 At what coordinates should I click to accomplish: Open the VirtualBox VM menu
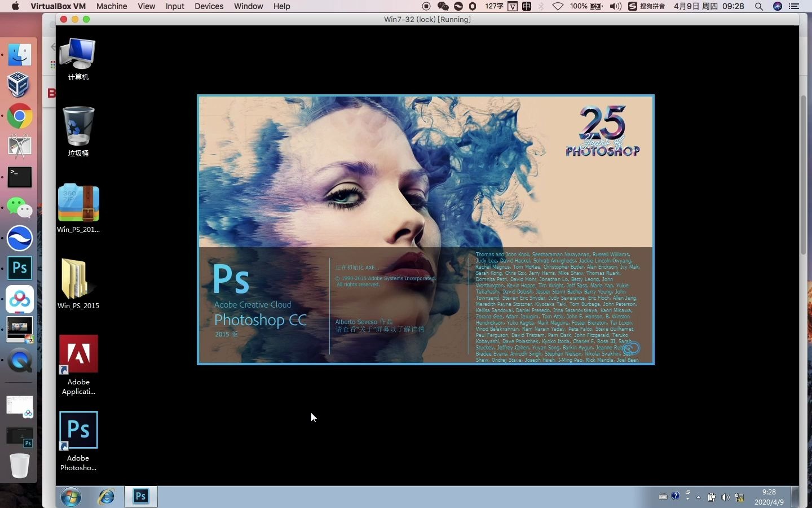[x=58, y=6]
